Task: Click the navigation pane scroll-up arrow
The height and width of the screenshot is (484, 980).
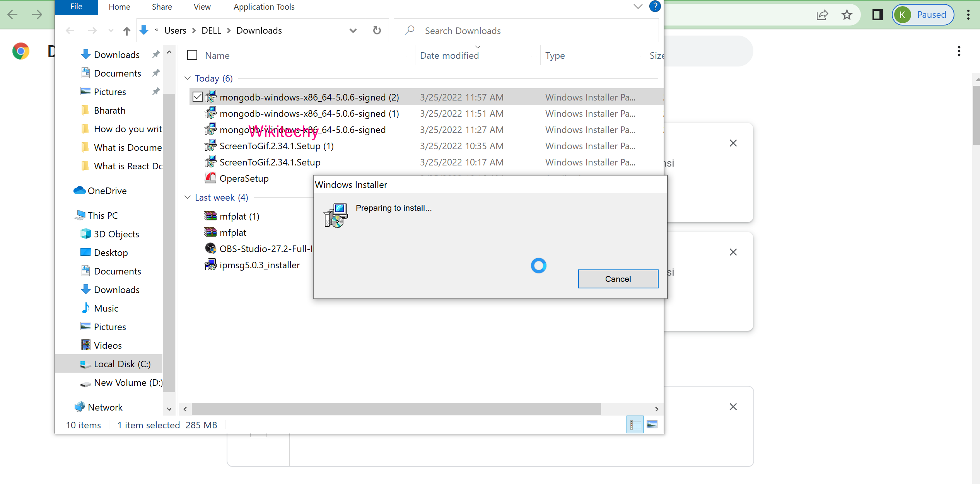Action: [169, 52]
